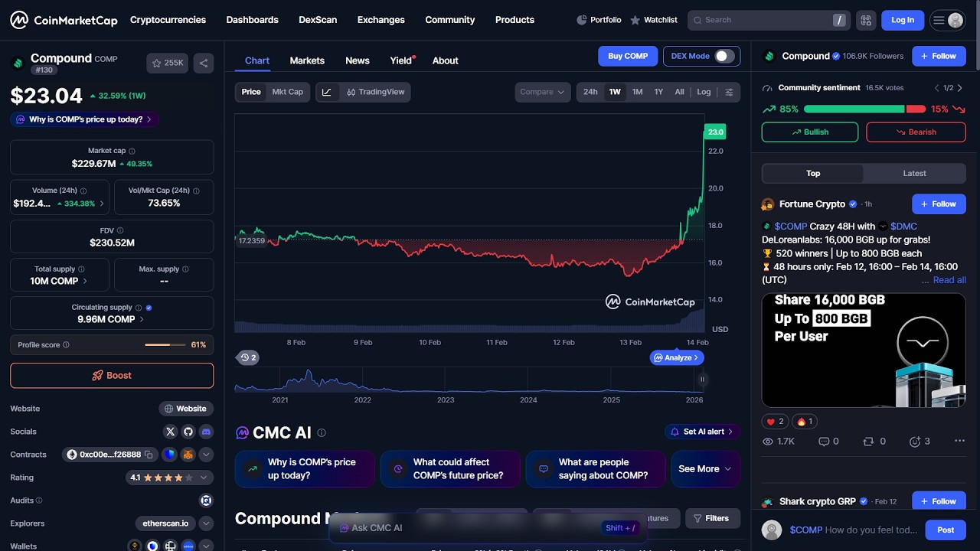980x551 pixels.
Task: Vote Bullish on community sentiment
Action: coord(810,132)
